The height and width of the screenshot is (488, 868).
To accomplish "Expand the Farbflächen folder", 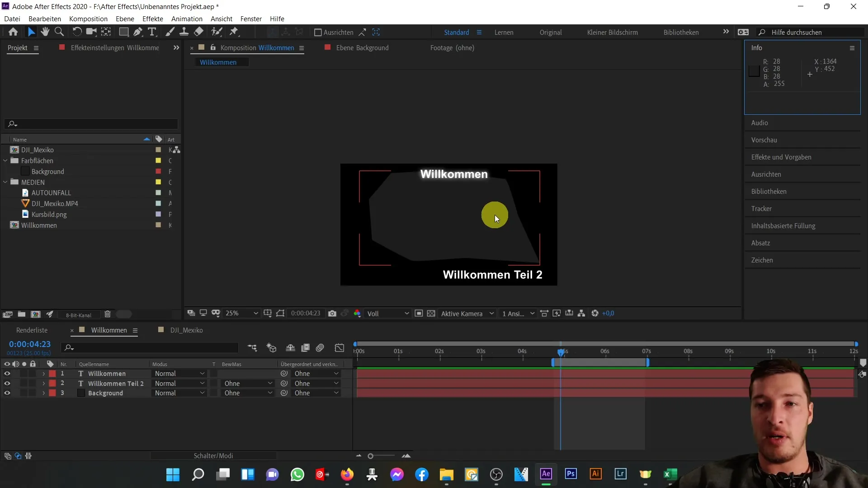I will point(6,160).
